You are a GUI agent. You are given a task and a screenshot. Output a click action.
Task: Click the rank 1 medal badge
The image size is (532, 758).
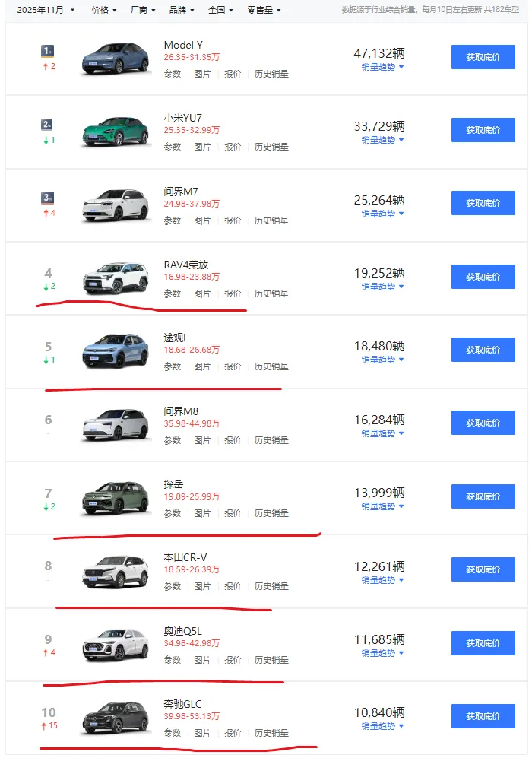tap(48, 52)
